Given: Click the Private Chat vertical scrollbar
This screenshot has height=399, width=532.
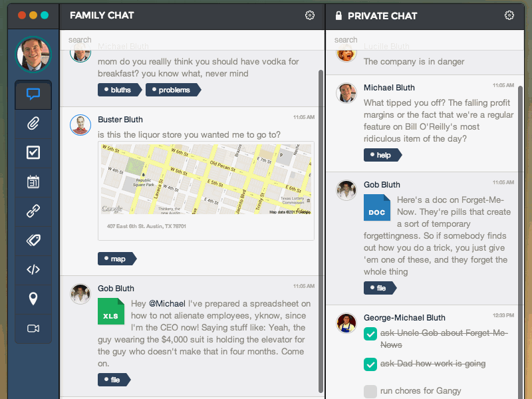Looking at the screenshot, I should (521, 243).
